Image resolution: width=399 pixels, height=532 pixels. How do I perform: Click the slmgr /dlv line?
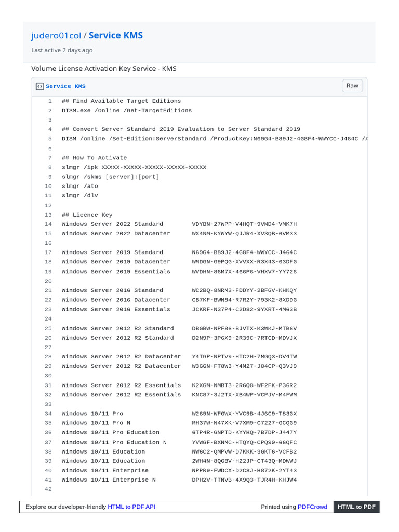pos(79,196)
